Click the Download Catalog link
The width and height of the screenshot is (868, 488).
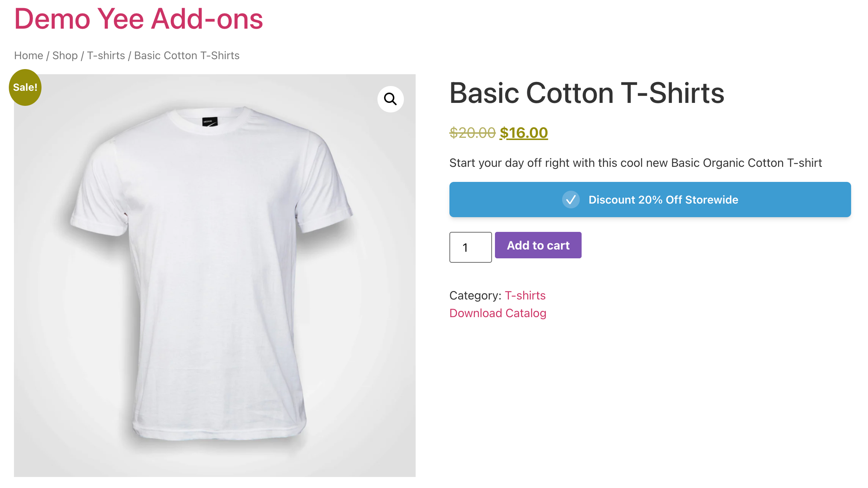point(498,313)
